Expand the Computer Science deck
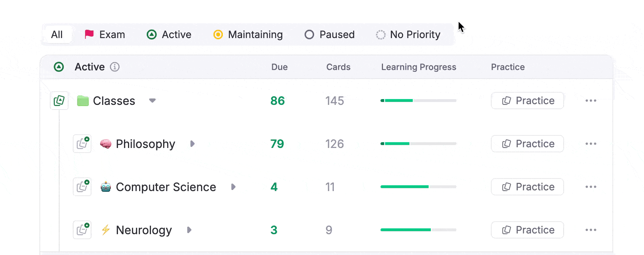The width and height of the screenshot is (644, 255). [x=233, y=187]
